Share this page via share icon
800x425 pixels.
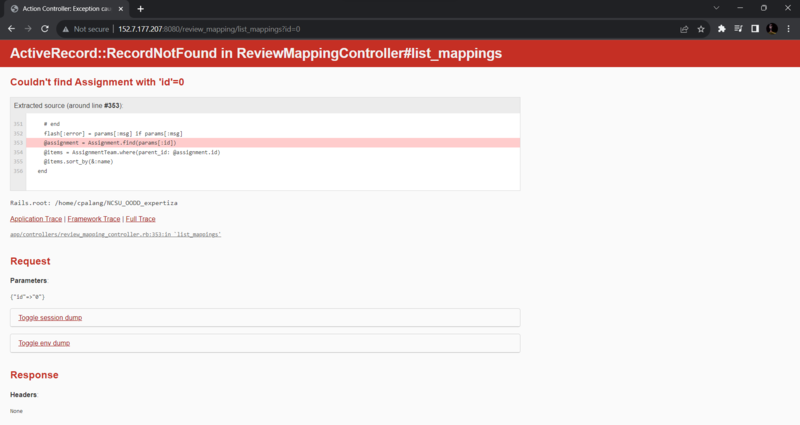[x=684, y=29]
